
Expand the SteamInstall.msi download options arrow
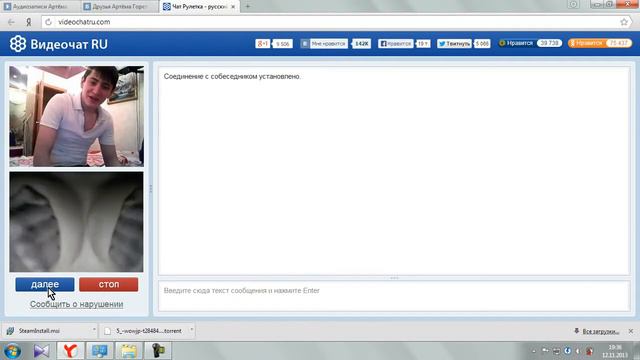pyautogui.click(x=94, y=330)
